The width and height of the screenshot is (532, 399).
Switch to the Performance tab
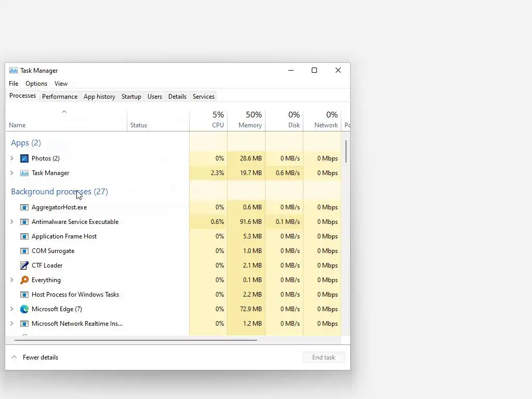point(60,97)
